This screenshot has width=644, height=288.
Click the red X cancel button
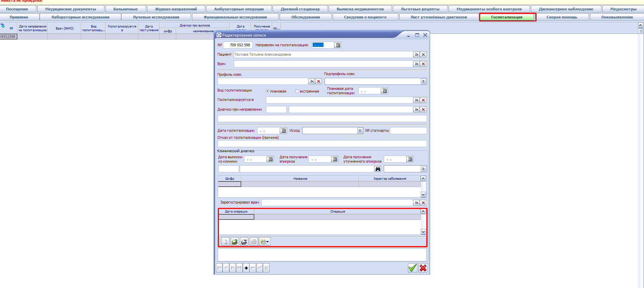click(423, 268)
